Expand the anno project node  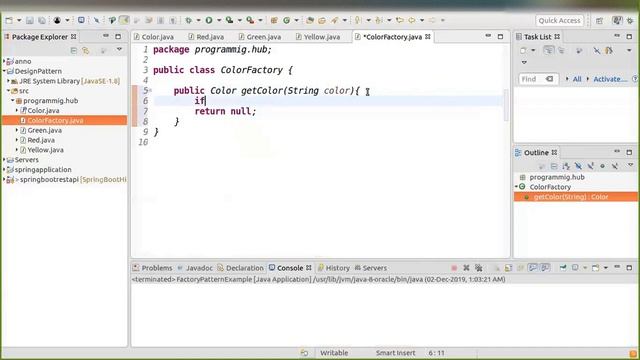4,61
